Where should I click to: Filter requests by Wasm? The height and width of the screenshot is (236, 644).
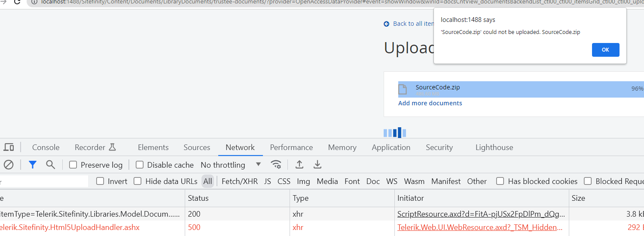click(414, 181)
